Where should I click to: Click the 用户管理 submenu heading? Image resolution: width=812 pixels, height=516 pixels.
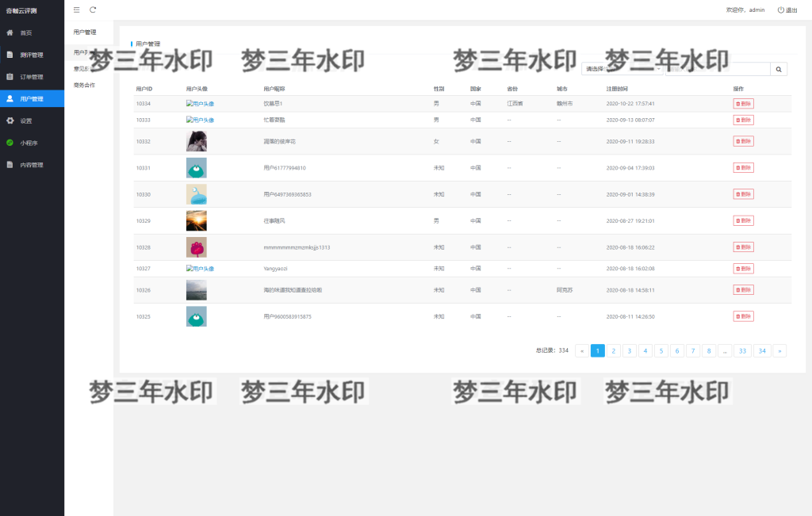click(85, 32)
